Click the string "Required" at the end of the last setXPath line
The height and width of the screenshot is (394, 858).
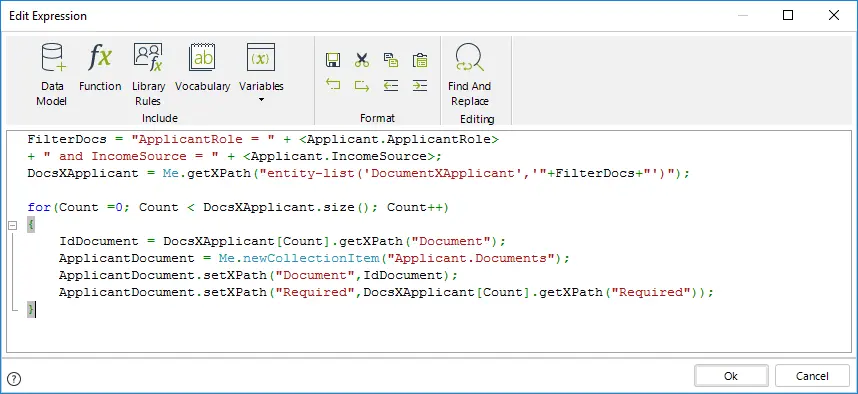(651, 292)
